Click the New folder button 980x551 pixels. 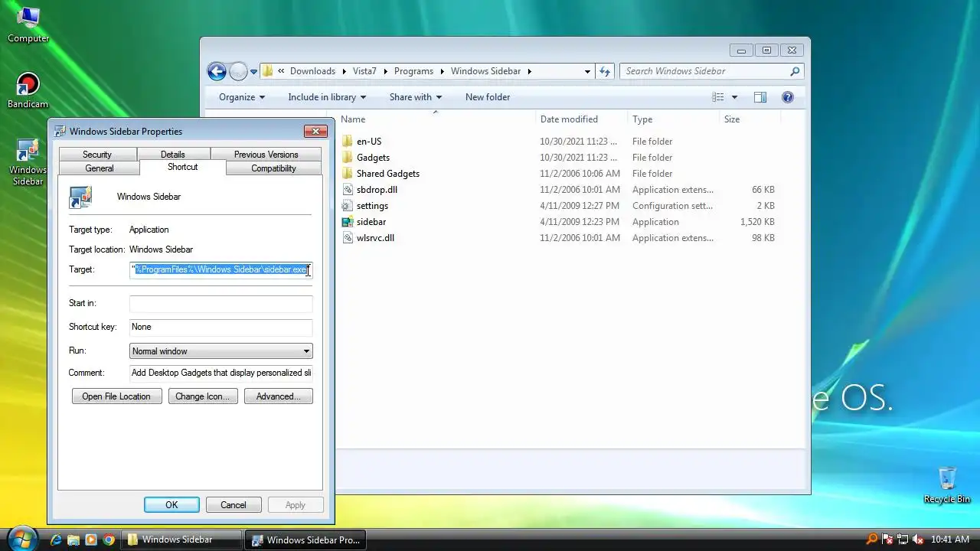(x=488, y=97)
